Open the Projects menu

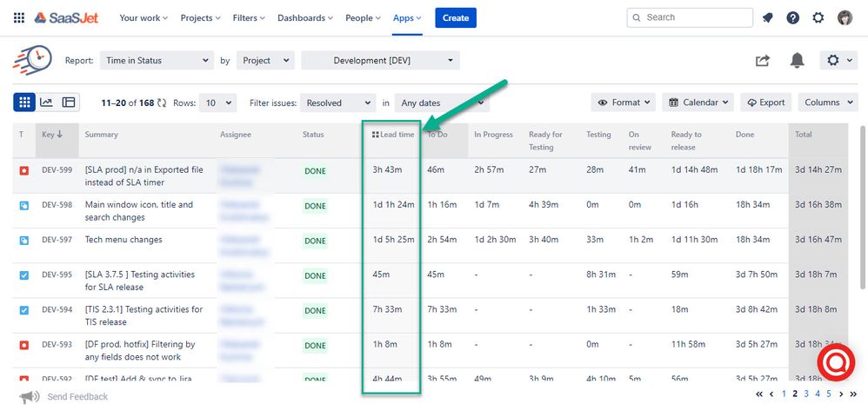coord(200,17)
